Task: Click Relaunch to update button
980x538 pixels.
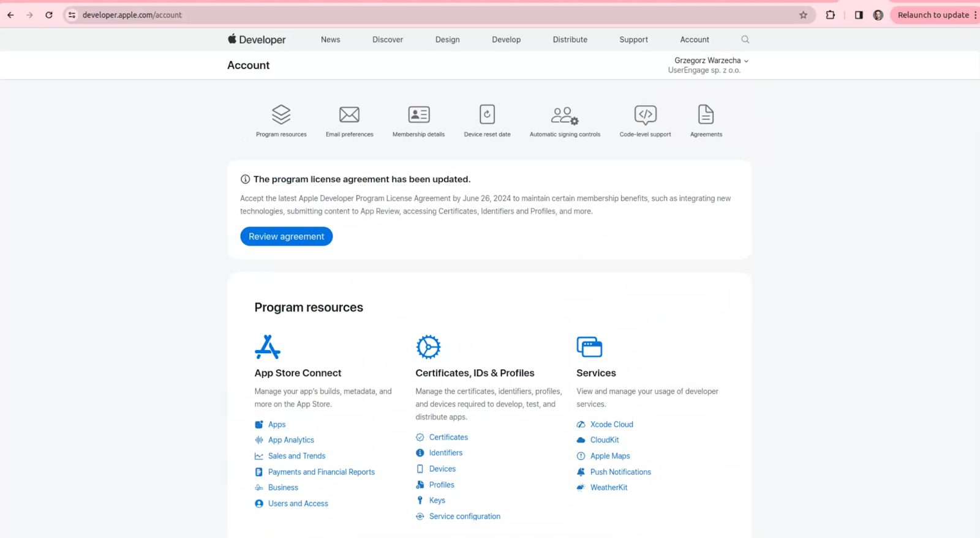Action: (x=933, y=15)
